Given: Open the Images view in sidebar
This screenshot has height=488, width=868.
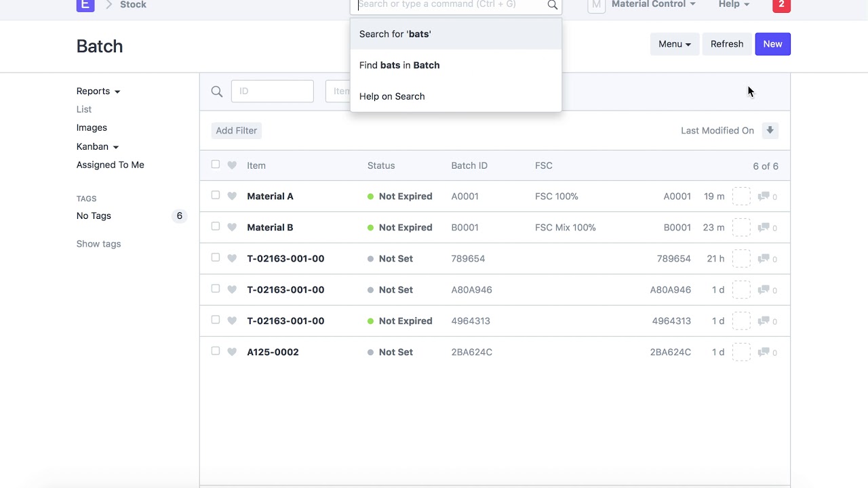Looking at the screenshot, I should (x=92, y=128).
